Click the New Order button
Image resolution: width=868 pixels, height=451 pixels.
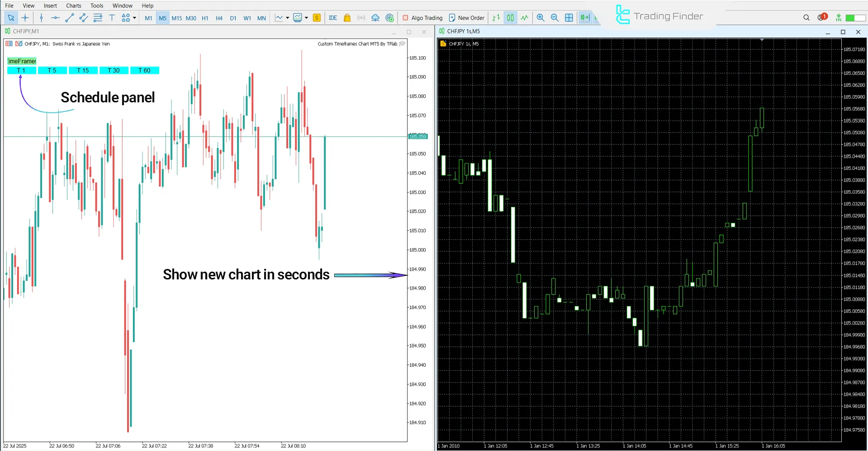pos(467,18)
